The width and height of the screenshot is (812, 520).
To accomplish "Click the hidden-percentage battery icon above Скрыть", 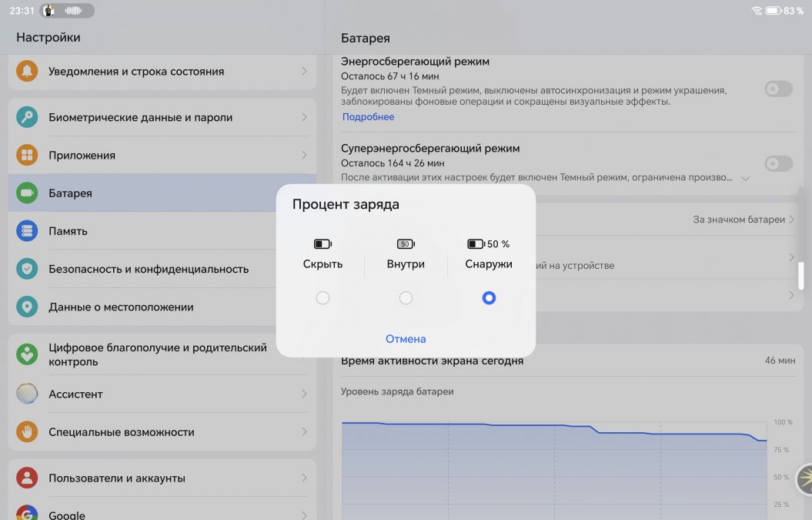I will point(322,243).
